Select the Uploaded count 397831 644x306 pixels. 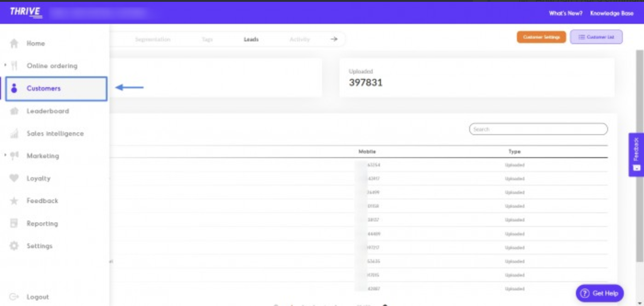pos(366,83)
